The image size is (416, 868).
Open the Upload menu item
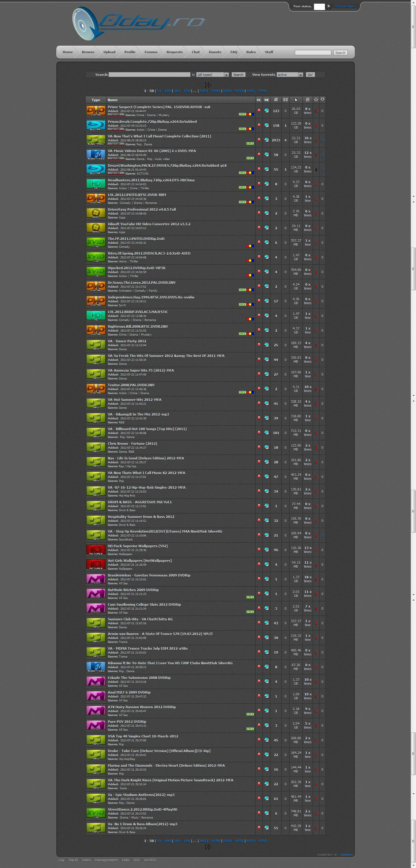[x=109, y=52]
